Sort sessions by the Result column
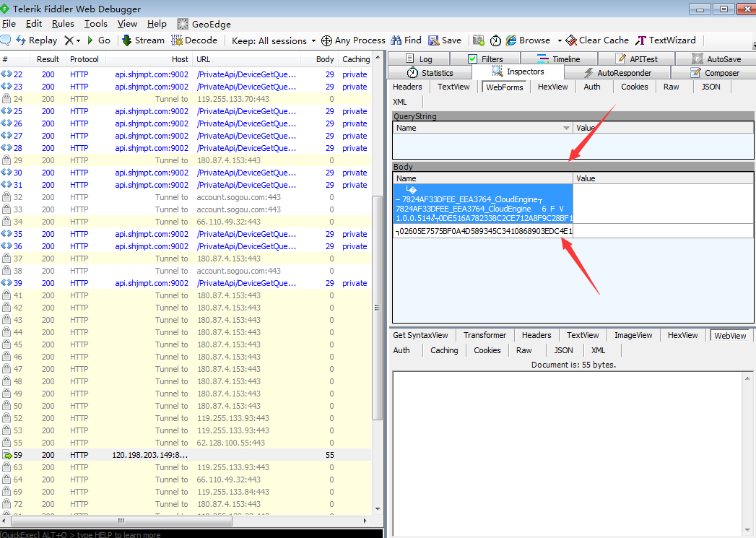This screenshot has width=756, height=538. pos(48,59)
